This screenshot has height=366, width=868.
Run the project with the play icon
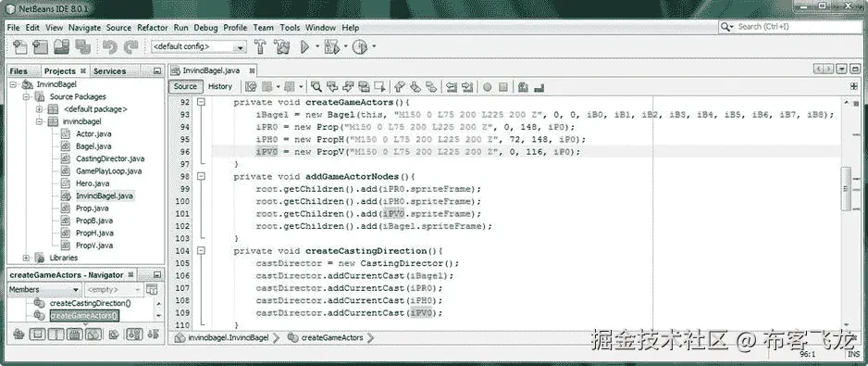pyautogui.click(x=305, y=47)
